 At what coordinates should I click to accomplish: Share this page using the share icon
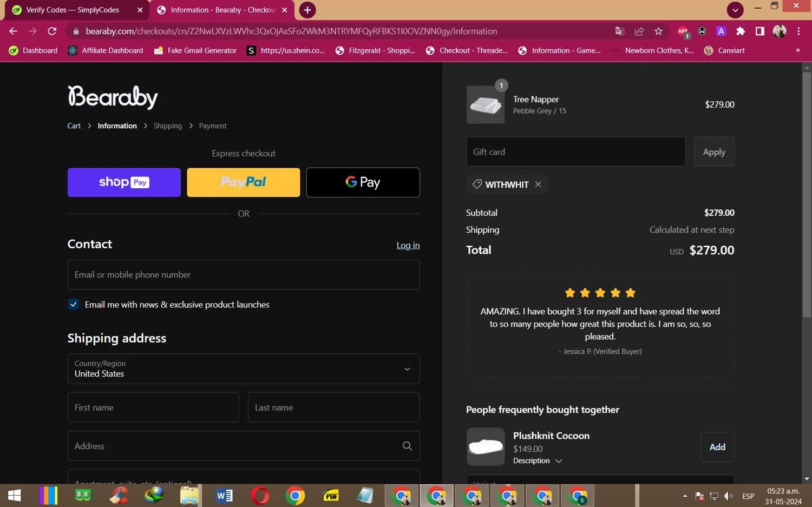click(639, 31)
